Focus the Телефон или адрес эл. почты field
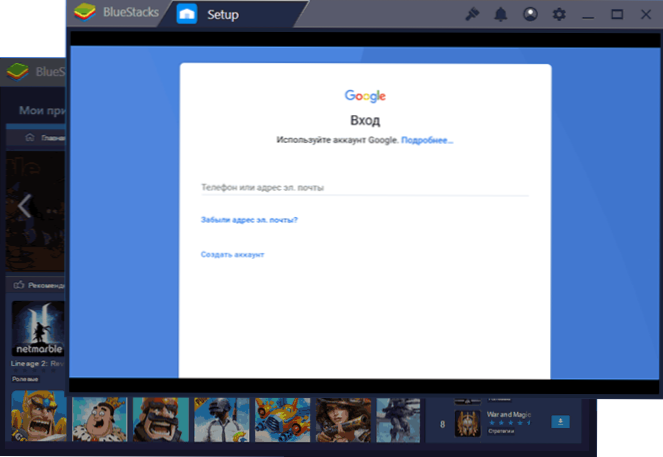The height and width of the screenshot is (457, 663). (364, 187)
